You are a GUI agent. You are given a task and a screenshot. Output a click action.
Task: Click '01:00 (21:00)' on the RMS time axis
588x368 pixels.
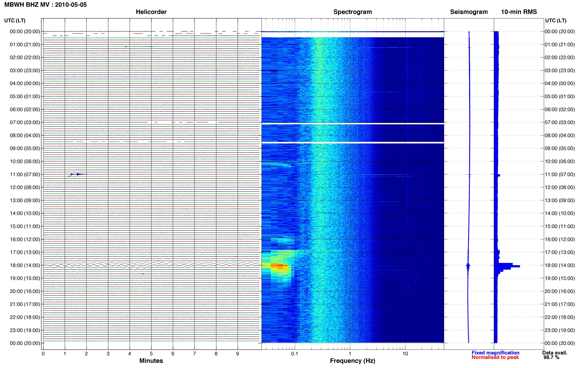tap(560, 45)
